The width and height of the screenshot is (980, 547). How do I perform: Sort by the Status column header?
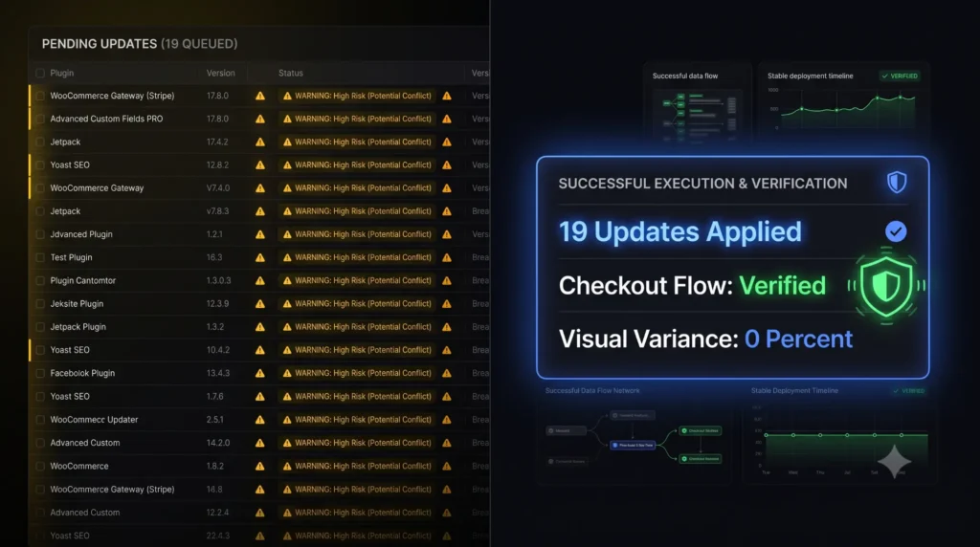[x=291, y=73]
